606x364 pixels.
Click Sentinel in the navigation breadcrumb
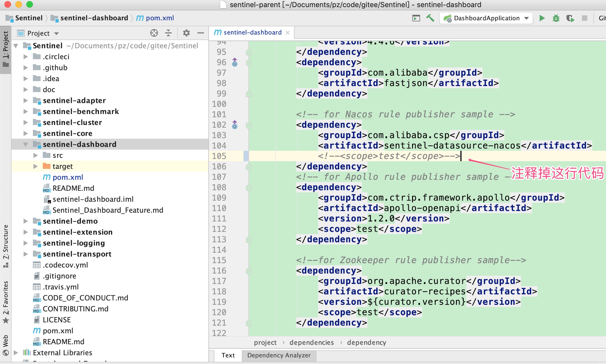[24, 18]
